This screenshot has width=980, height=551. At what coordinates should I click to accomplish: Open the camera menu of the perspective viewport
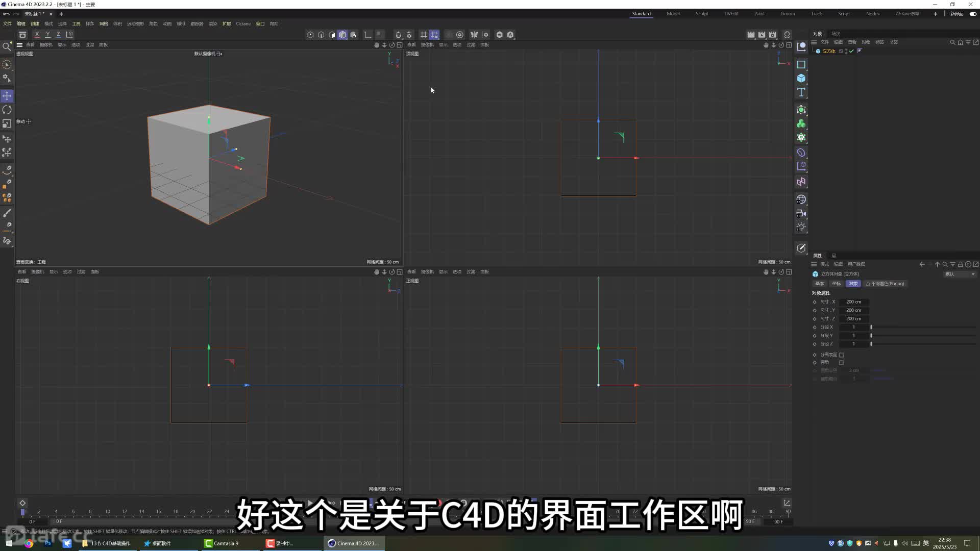pos(45,44)
